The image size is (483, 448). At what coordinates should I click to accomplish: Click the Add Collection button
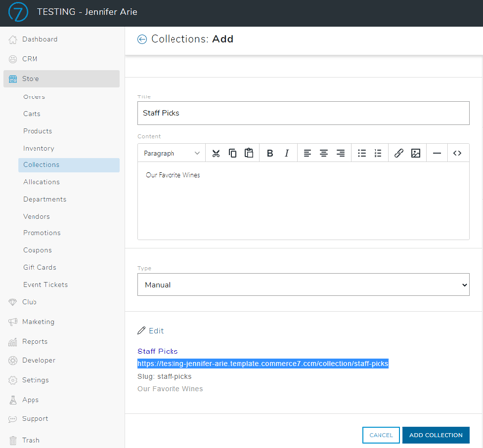click(x=436, y=435)
